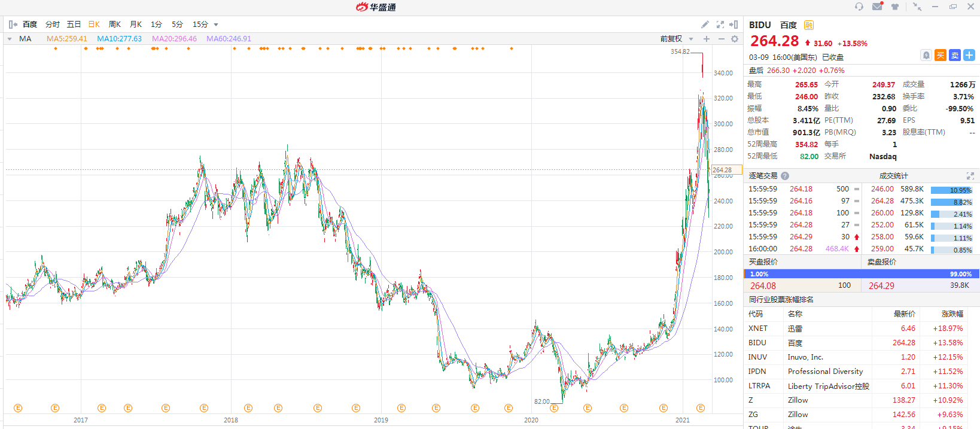Collapse the left sidebar panel icon
This screenshot has height=429, width=980.
tap(13, 25)
